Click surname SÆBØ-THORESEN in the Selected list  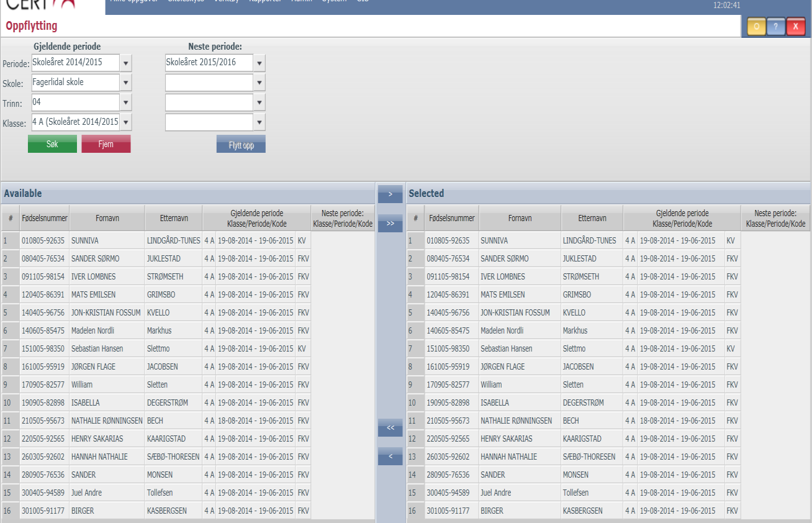589,457
